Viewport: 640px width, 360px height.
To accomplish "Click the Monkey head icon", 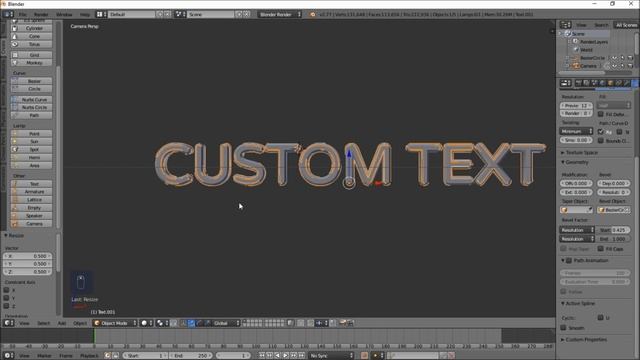I will pos(15,62).
